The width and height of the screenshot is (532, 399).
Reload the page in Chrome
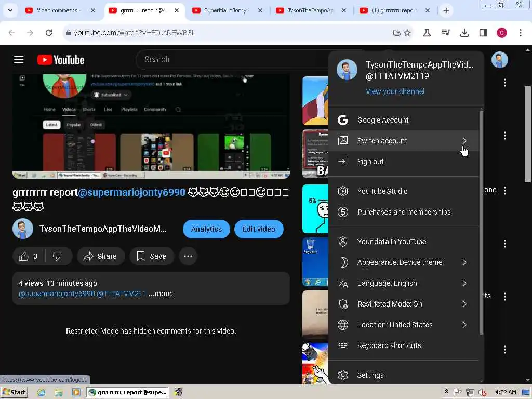[x=49, y=33]
